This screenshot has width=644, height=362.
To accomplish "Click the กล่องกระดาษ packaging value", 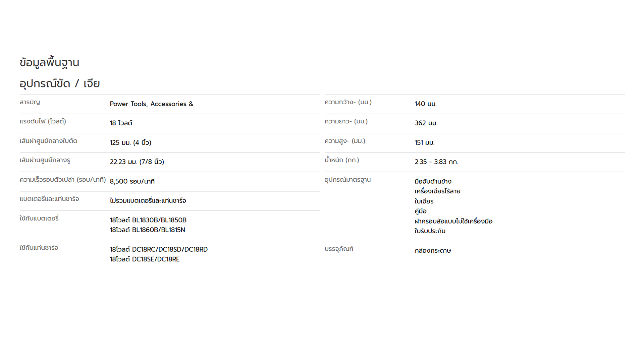I will pyautogui.click(x=433, y=251).
